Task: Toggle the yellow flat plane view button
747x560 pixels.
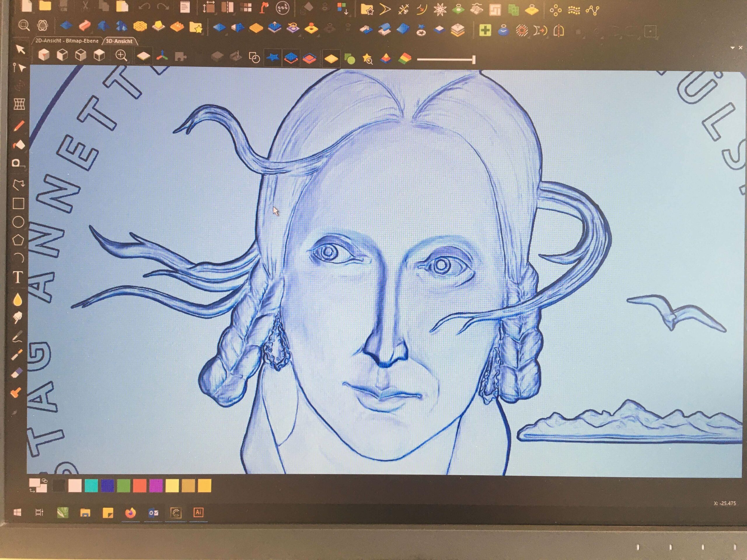Action: point(331,59)
